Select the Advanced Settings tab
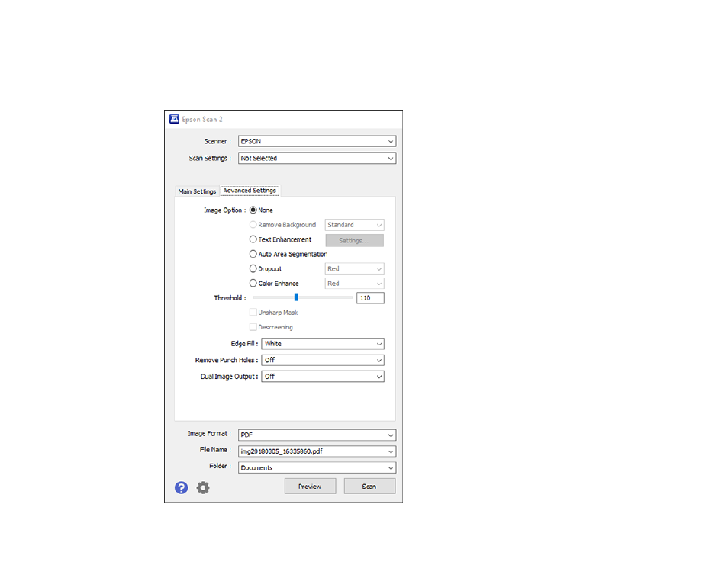The width and height of the screenshot is (728, 562). (x=250, y=191)
